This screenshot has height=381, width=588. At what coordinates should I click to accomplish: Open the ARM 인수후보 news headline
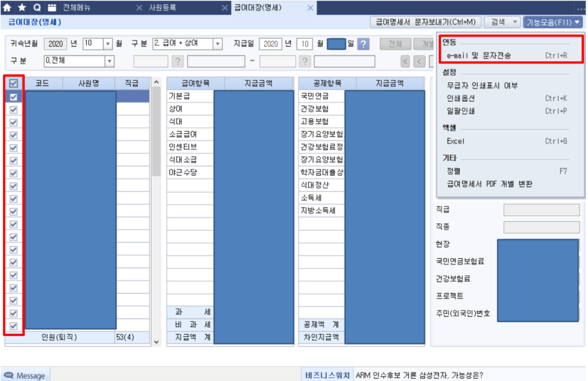tap(419, 375)
